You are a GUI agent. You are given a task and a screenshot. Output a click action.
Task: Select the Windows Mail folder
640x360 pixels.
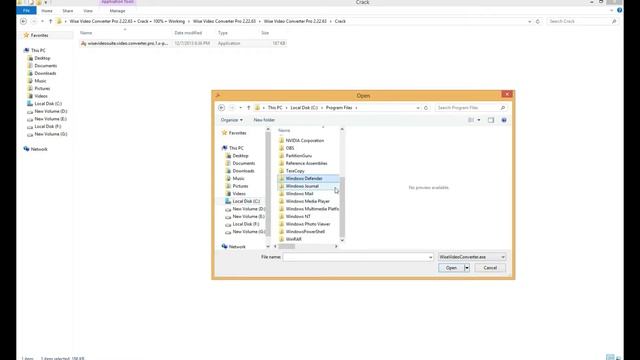(299, 193)
